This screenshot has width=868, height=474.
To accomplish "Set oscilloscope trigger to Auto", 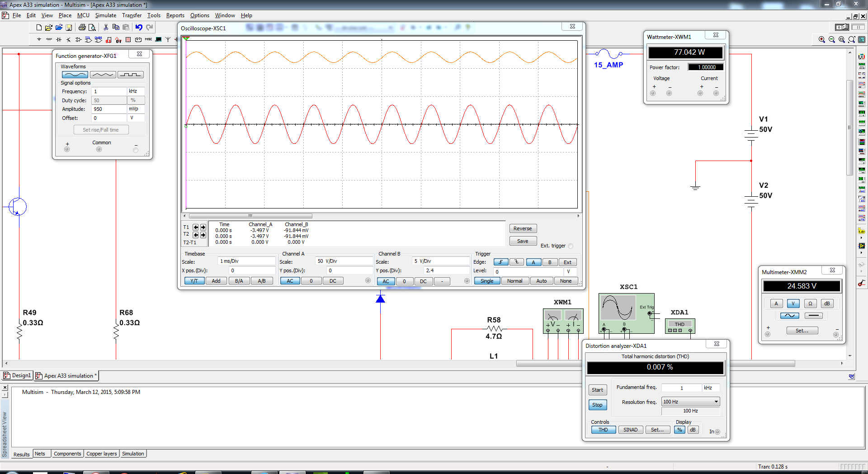I will click(x=542, y=281).
